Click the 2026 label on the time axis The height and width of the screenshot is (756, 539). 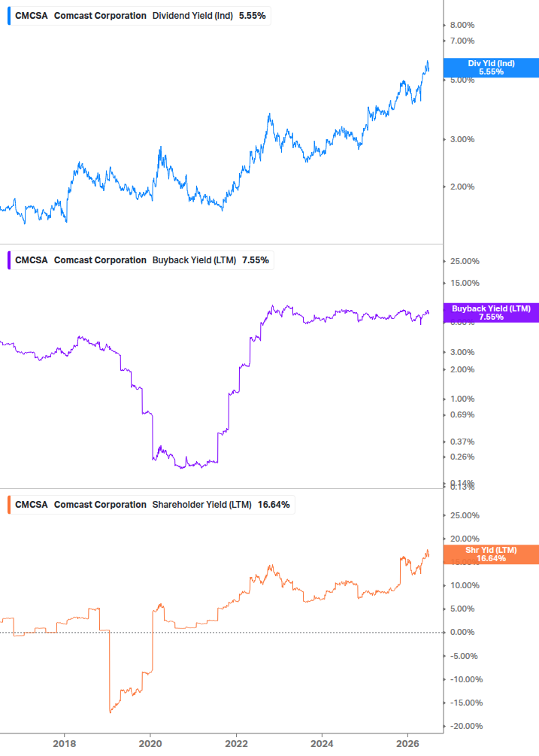(407, 743)
